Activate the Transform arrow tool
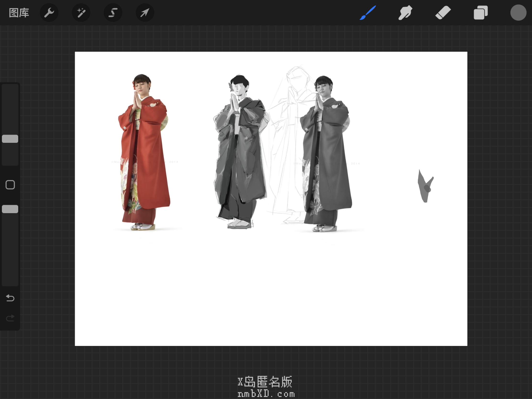Viewport: 532px width, 399px height. coord(145,13)
